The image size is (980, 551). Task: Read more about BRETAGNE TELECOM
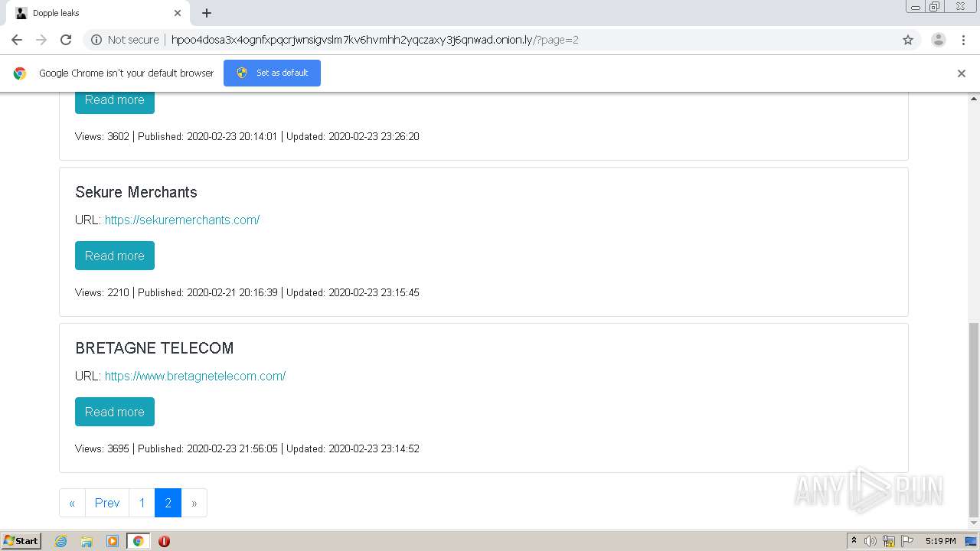click(115, 412)
